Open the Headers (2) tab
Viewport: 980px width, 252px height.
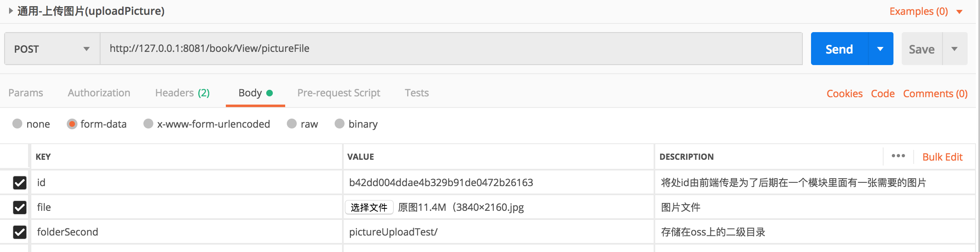coord(181,93)
